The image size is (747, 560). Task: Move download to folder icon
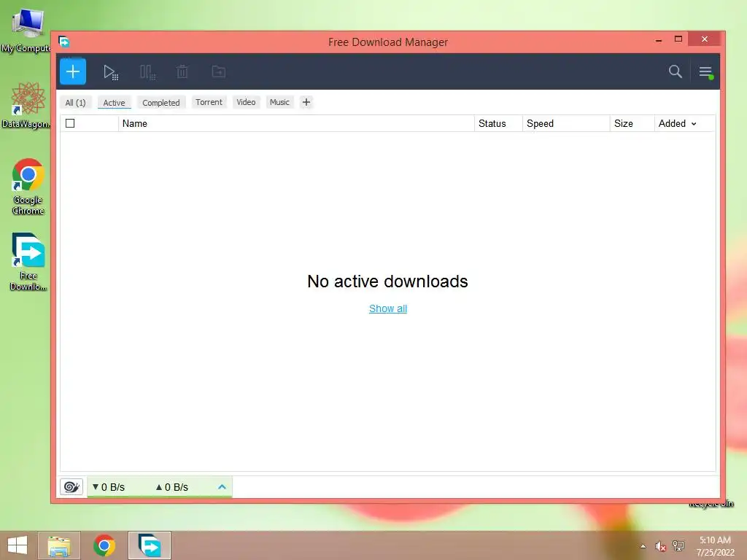[x=219, y=72]
